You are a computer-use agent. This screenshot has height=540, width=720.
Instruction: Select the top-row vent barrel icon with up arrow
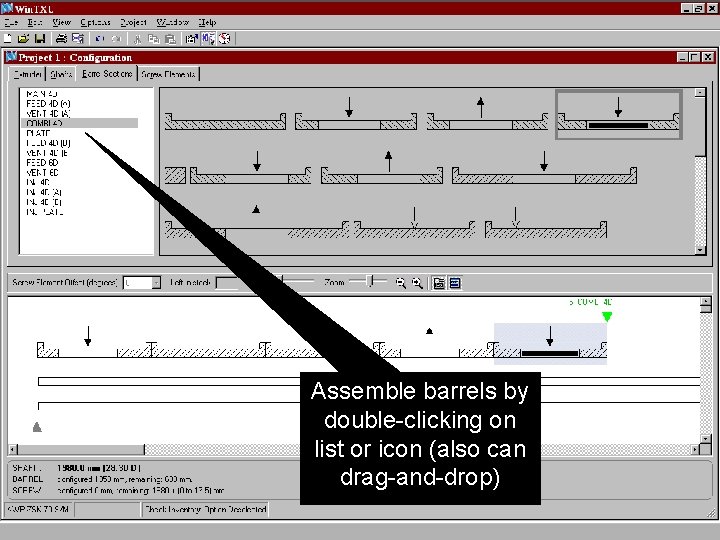tap(487, 114)
